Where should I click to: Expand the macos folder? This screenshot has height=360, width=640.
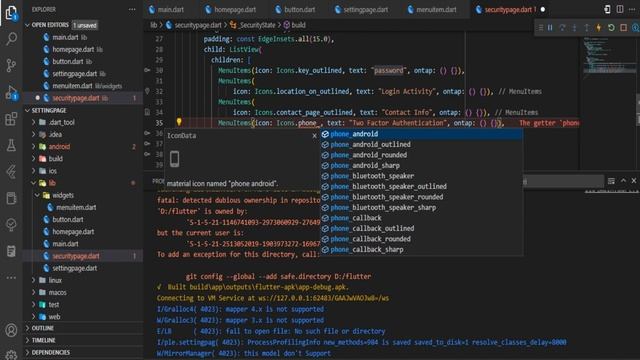pyautogui.click(x=34, y=293)
